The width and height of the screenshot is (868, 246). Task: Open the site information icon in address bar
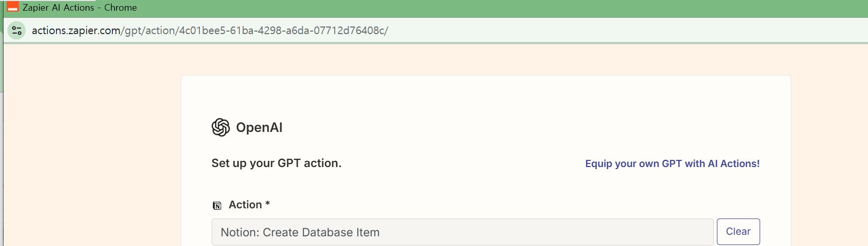pos(17,31)
